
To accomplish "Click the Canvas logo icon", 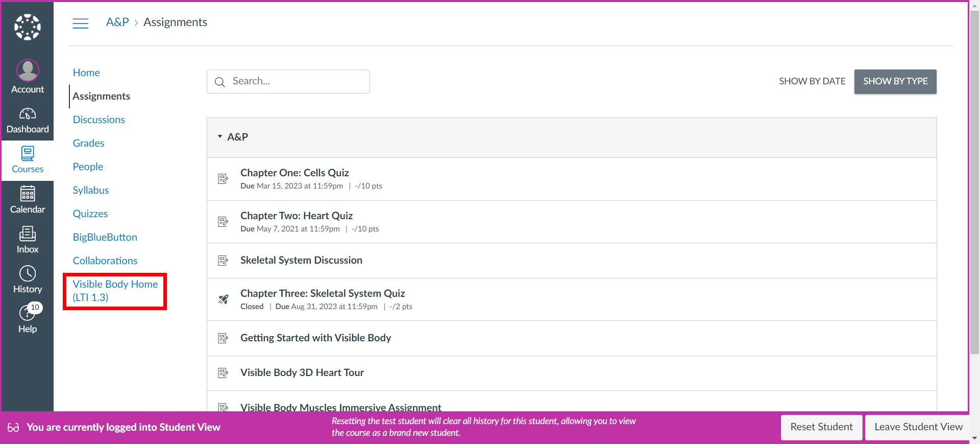I will click(28, 27).
